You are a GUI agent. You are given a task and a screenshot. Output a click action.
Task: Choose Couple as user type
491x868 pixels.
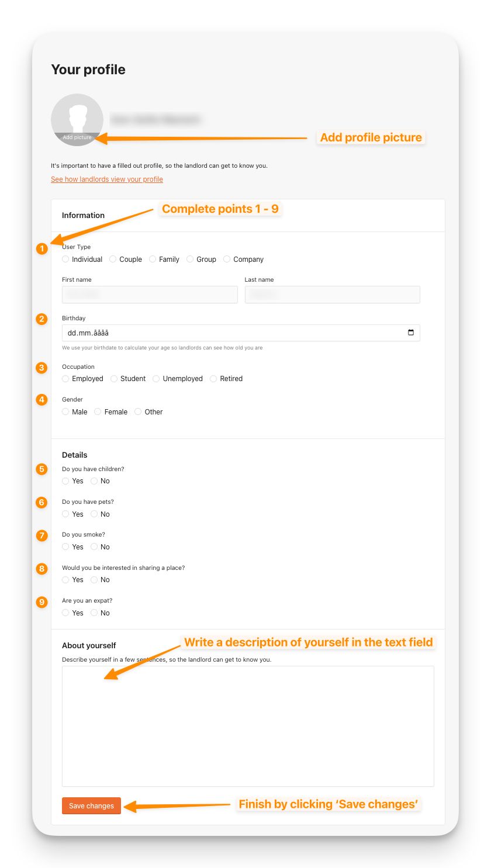pos(113,260)
